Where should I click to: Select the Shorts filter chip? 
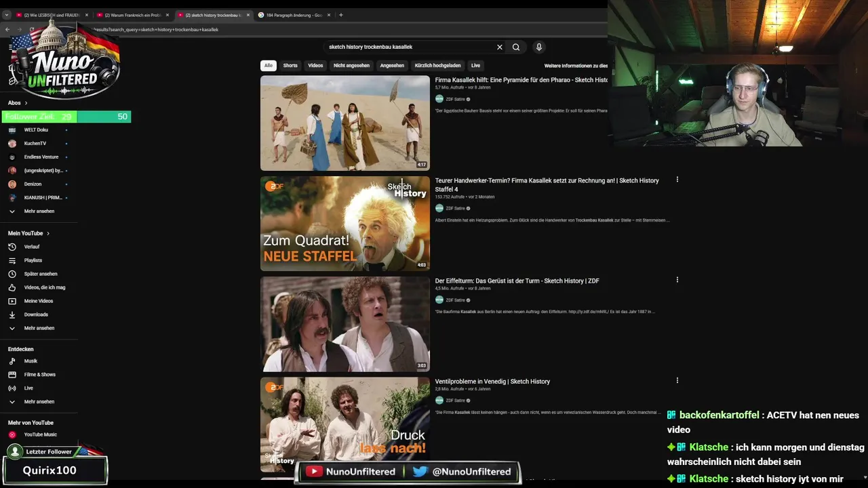coord(290,66)
